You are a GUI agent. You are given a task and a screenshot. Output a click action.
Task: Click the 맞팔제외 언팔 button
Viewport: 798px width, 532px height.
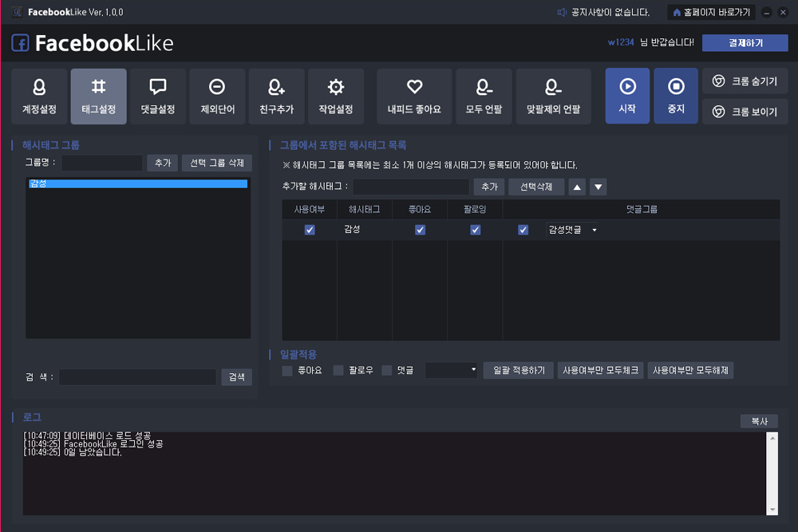click(x=553, y=97)
